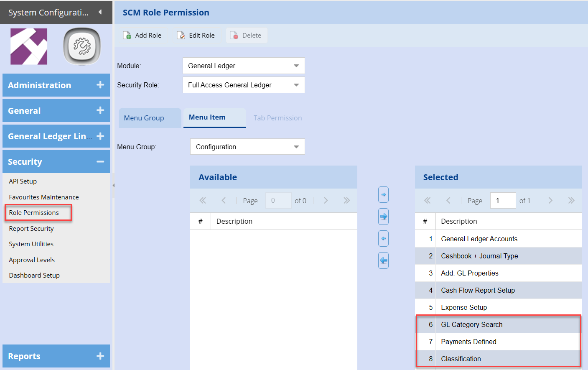Open Approval Levels
Screen dimensions: 588x370
click(32, 260)
